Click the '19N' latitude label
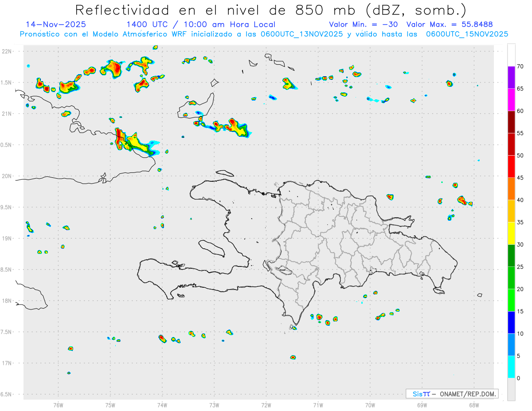 click(x=7, y=238)
